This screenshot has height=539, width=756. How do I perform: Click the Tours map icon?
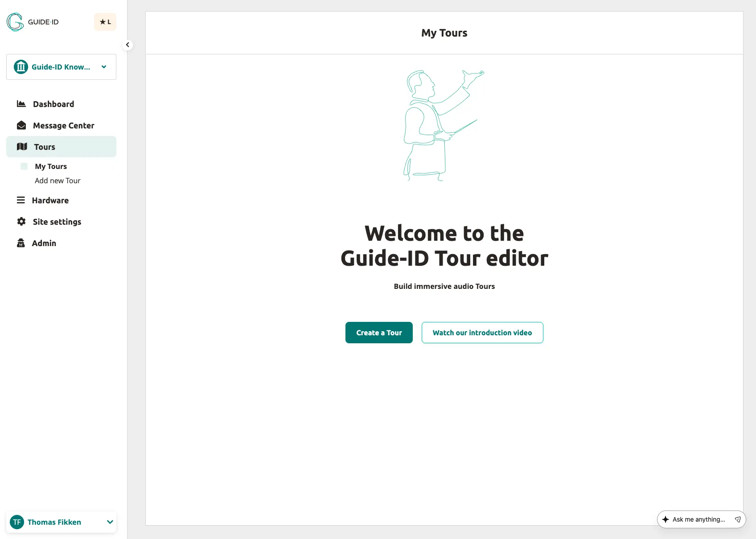tap(22, 147)
